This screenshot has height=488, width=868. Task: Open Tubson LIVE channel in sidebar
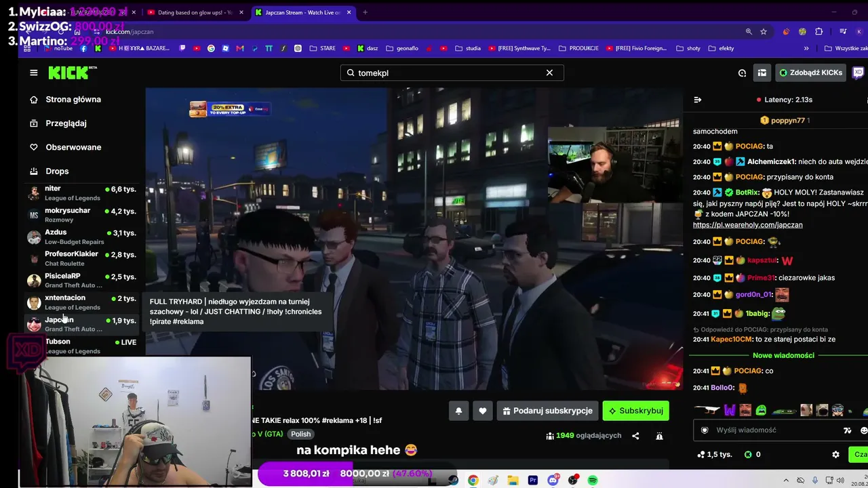point(82,346)
